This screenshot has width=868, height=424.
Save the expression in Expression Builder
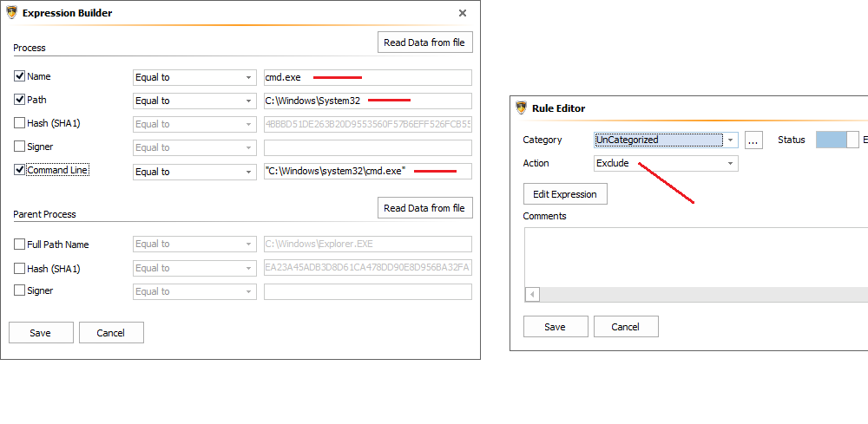pyautogui.click(x=40, y=333)
